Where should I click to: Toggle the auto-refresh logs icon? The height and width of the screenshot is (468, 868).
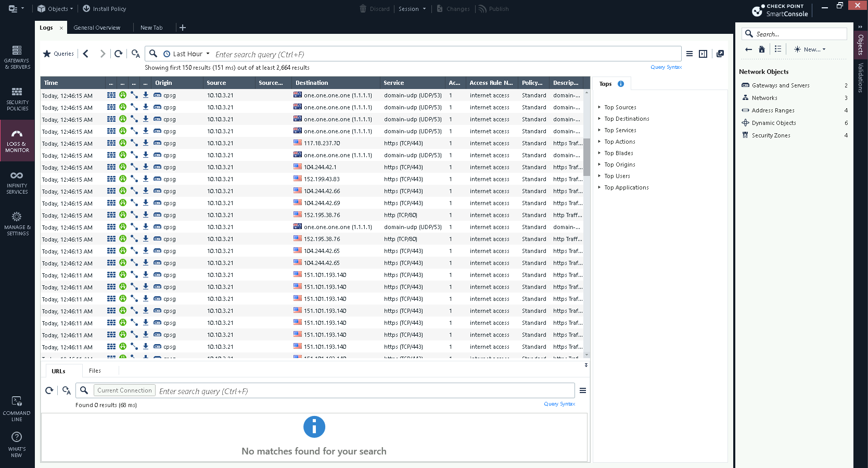pos(136,54)
